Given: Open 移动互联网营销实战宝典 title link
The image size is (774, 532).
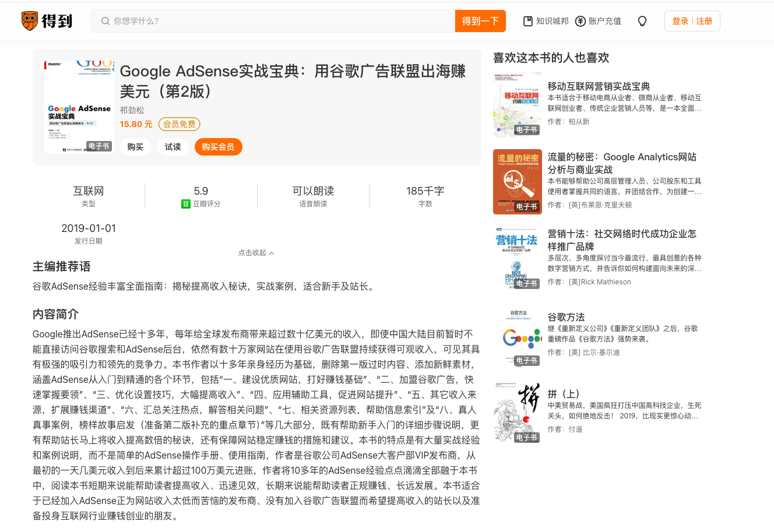Looking at the screenshot, I should [599, 86].
